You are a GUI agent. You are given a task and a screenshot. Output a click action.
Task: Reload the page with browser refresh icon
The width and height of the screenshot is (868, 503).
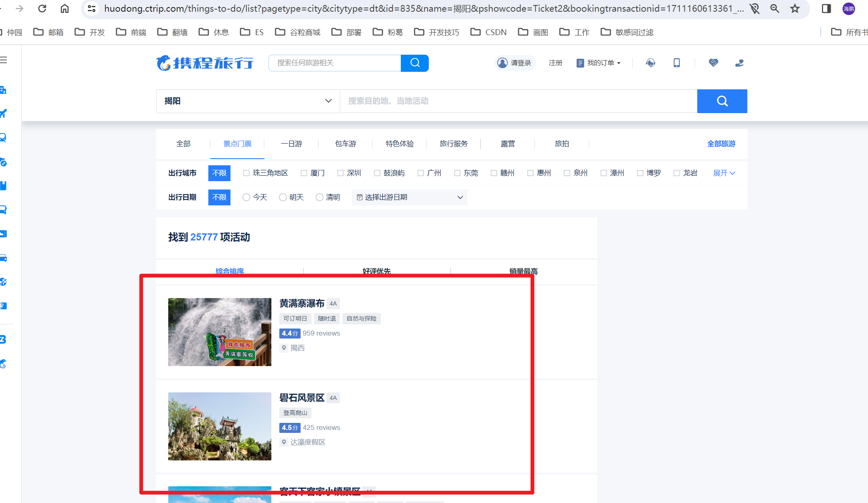pyautogui.click(x=42, y=9)
